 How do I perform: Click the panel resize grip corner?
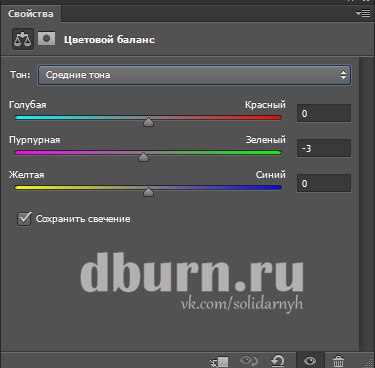pyautogui.click(x=368, y=362)
